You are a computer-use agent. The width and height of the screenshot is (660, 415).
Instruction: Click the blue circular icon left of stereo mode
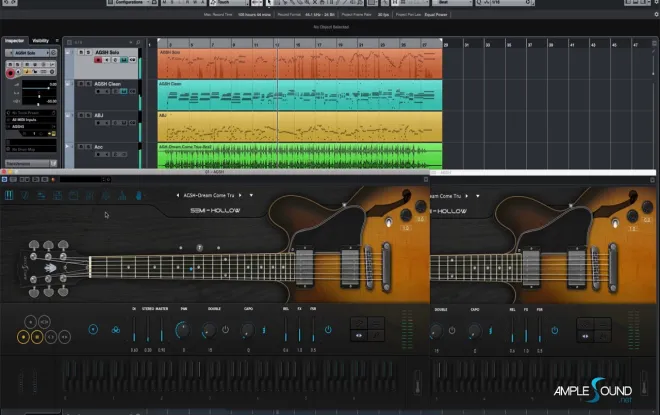tap(93, 330)
